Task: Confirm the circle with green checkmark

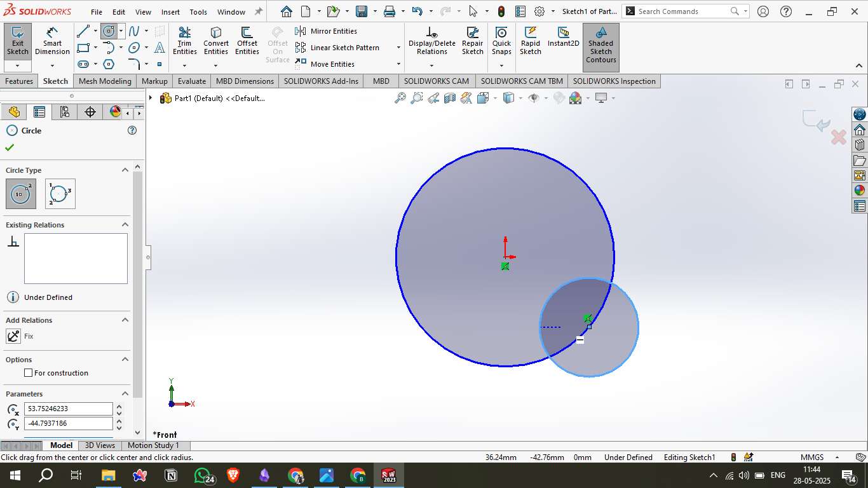Action: pyautogui.click(x=10, y=147)
